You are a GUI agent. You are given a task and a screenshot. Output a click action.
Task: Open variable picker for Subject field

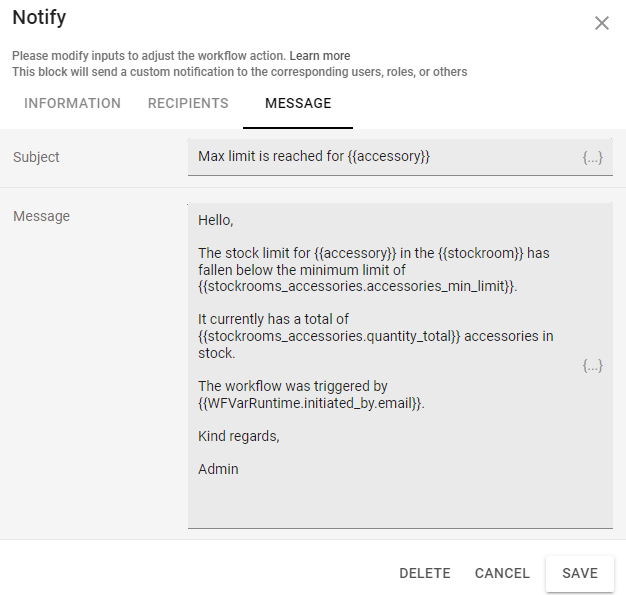tap(593, 158)
